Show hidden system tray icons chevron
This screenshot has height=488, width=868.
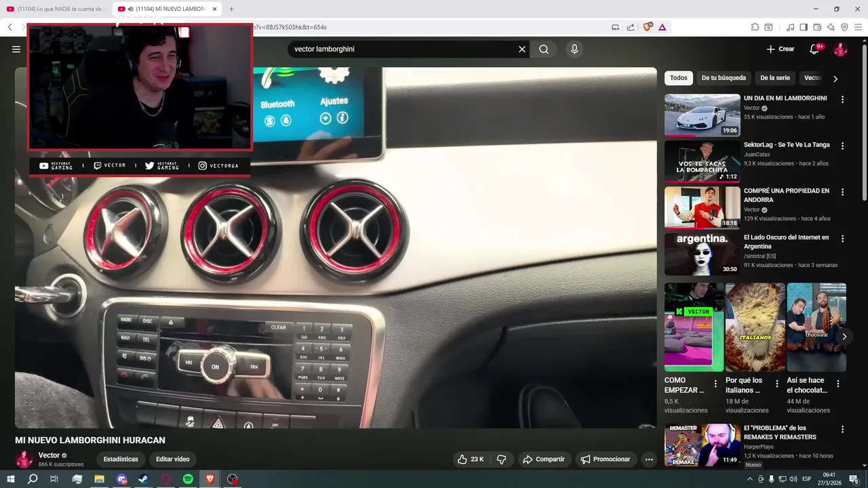751,479
